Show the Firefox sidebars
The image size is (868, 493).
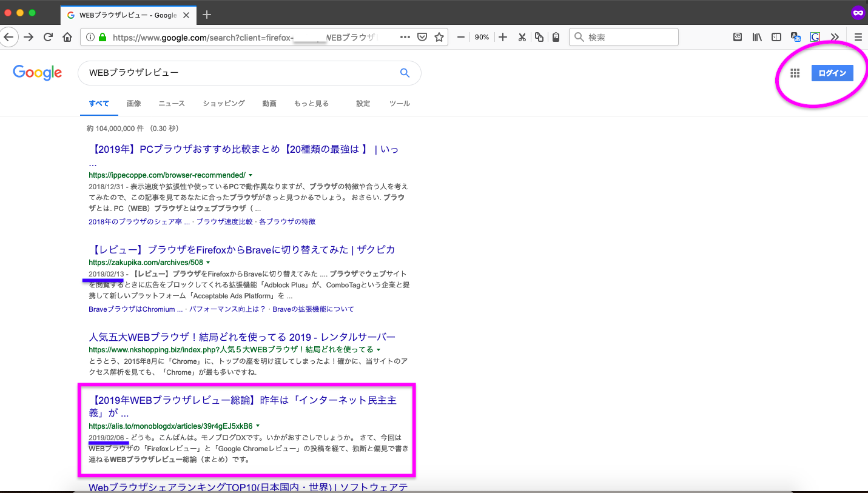click(776, 37)
